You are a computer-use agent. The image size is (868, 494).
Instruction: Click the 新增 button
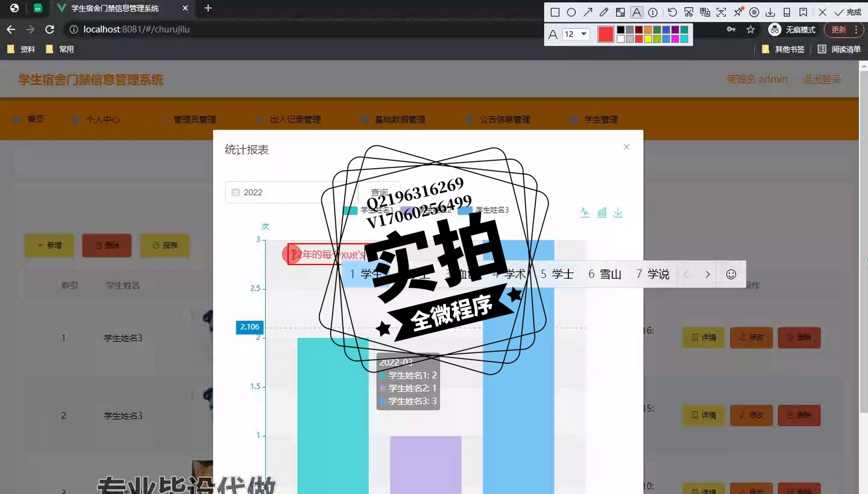49,245
